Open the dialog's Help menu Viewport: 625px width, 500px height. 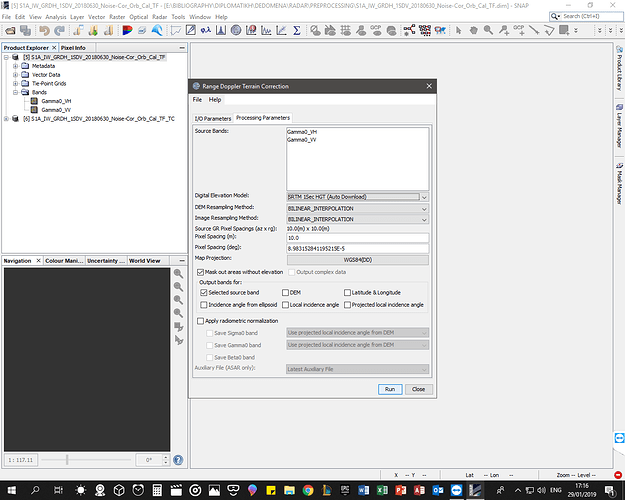pyautogui.click(x=215, y=100)
